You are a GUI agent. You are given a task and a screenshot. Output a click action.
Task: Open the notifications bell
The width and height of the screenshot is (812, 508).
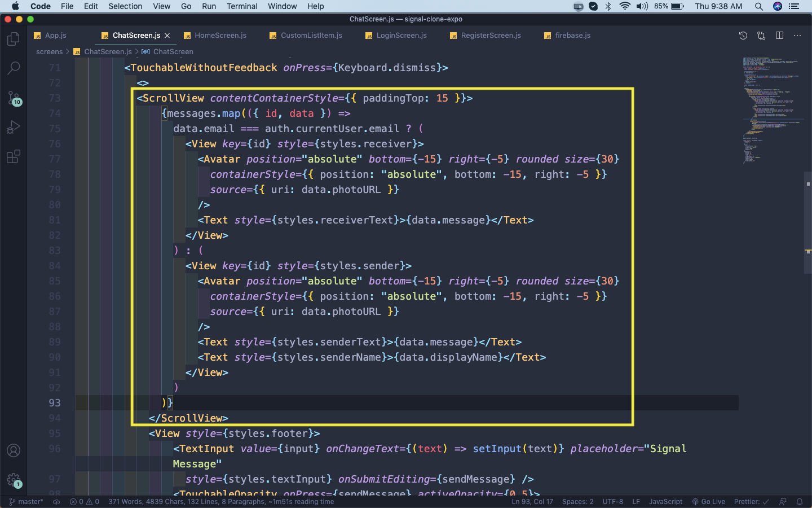[x=800, y=502]
